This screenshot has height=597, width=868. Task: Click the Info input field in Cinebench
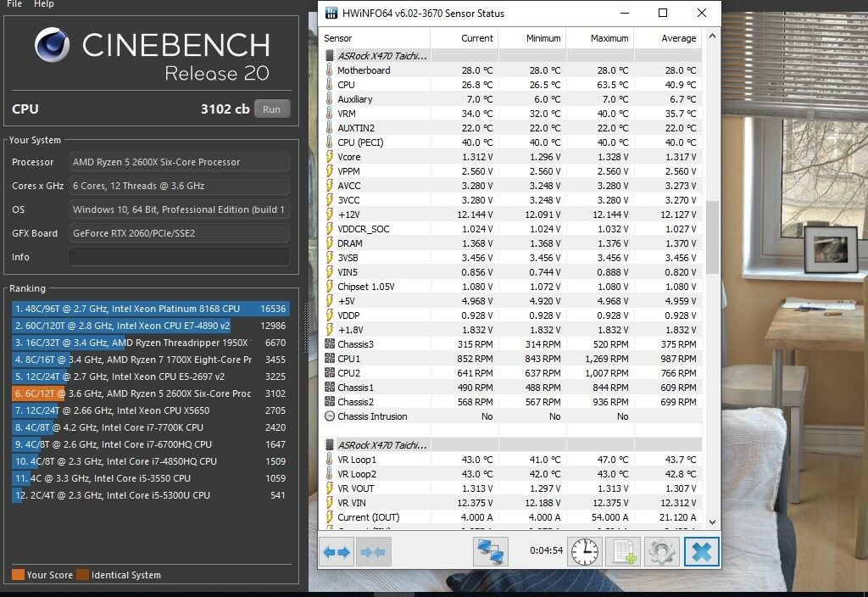click(179, 257)
